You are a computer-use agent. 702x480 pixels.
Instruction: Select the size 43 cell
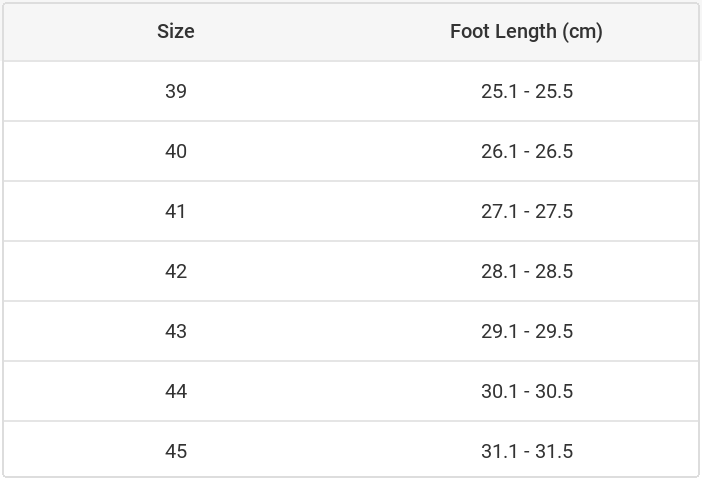pyautogui.click(x=176, y=331)
